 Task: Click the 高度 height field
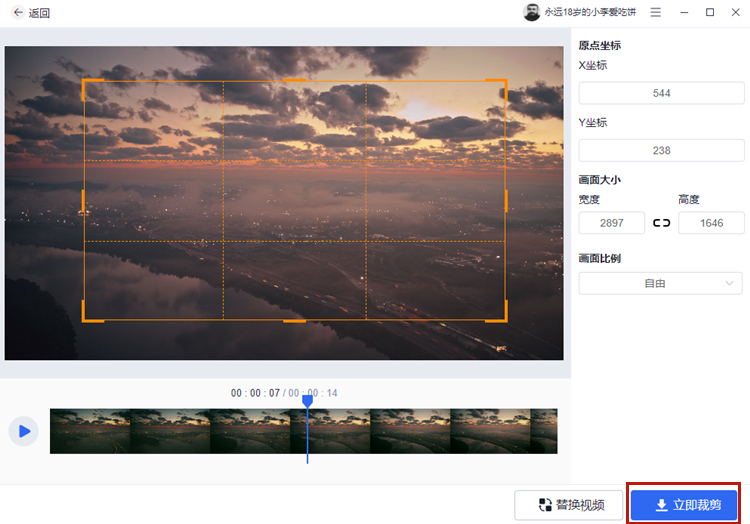pyautogui.click(x=711, y=223)
